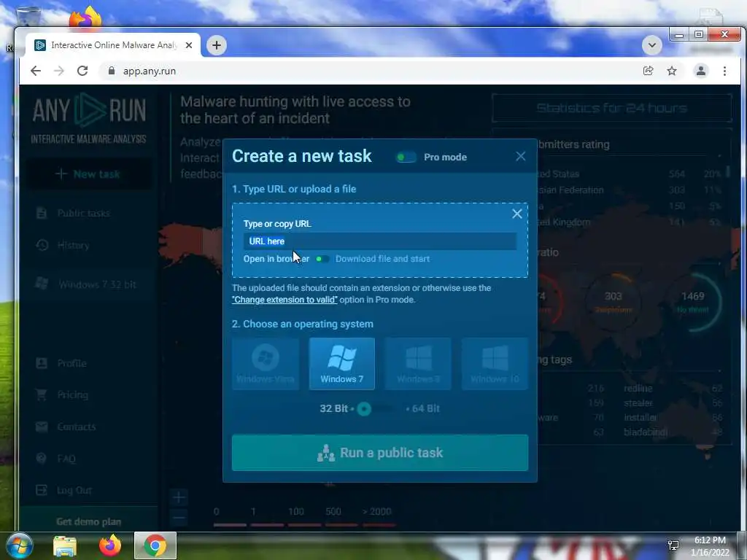Open Contacts in sidebar

click(x=76, y=427)
